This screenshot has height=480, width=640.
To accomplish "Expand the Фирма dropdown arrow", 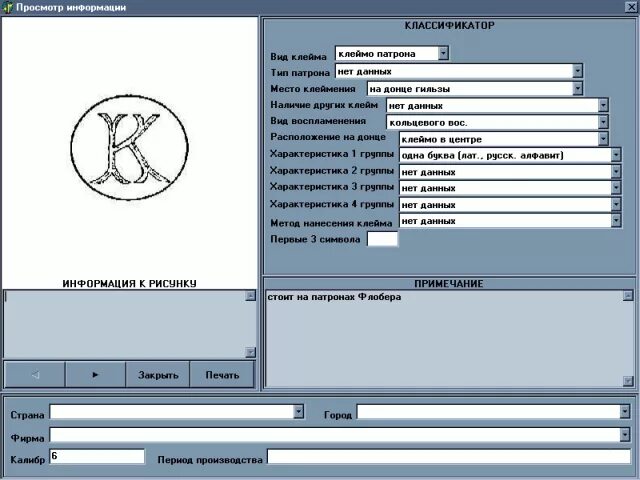I will pos(624,435).
